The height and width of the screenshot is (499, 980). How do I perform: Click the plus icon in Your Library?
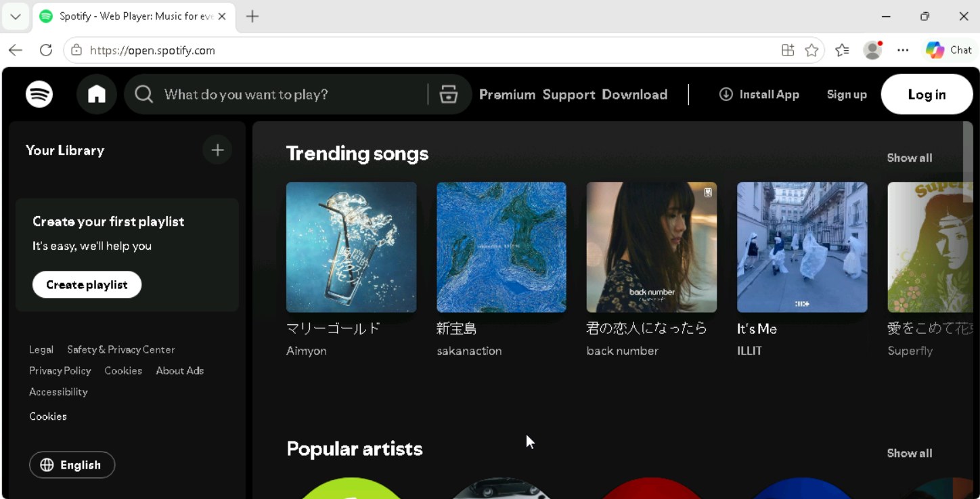point(217,150)
